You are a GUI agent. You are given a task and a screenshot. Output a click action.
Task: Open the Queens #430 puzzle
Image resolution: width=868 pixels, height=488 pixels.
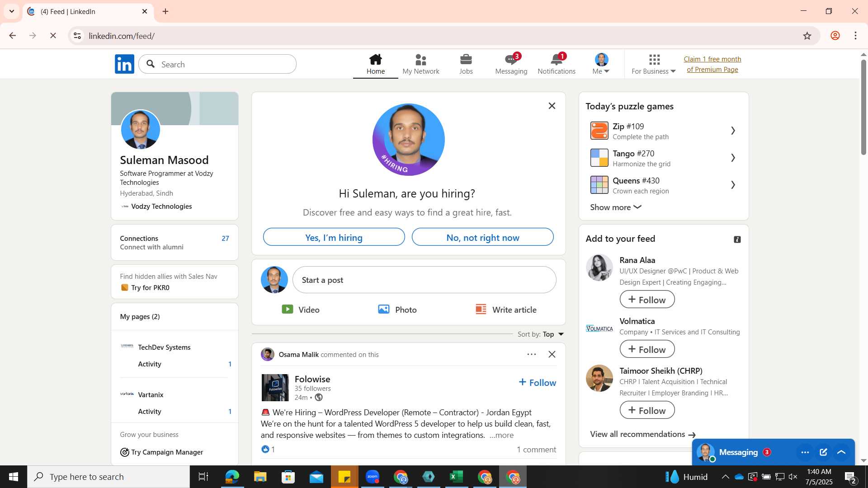(664, 185)
